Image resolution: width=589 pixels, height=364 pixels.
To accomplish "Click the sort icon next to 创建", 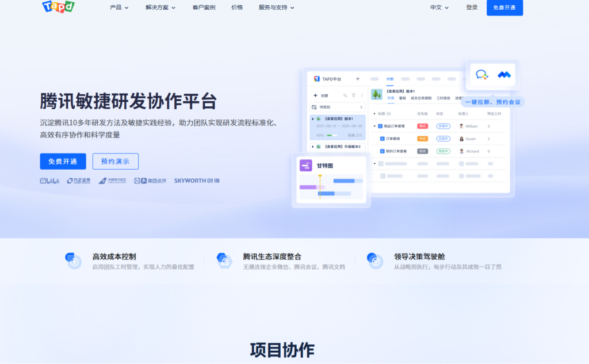I will coord(345,95).
